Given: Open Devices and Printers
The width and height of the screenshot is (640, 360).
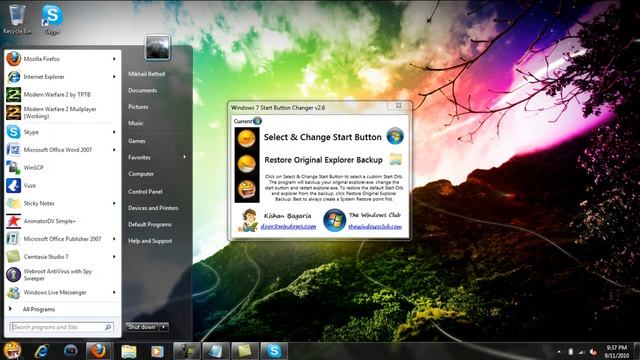Looking at the screenshot, I should [x=153, y=208].
